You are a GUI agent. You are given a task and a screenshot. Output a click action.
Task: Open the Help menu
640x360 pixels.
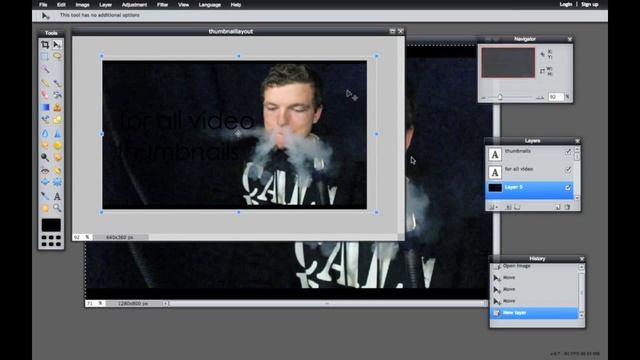[236, 5]
